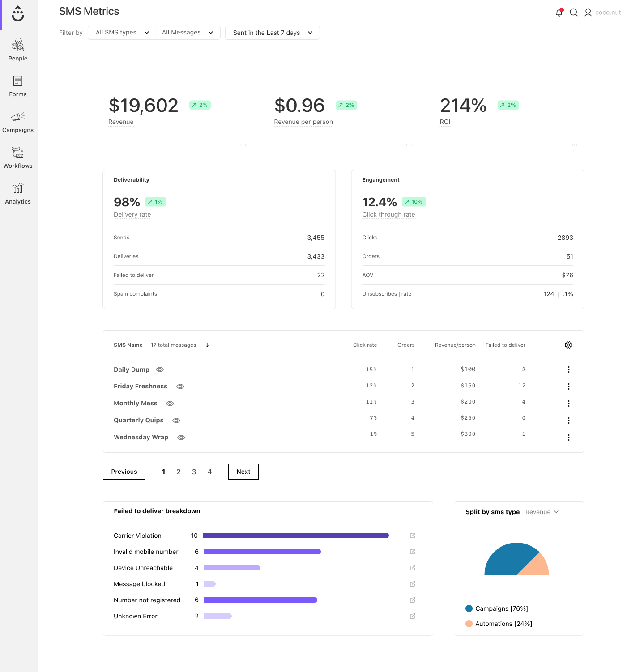
Task: Toggle the eye icon for Friday Freshness
Action: [x=180, y=387]
